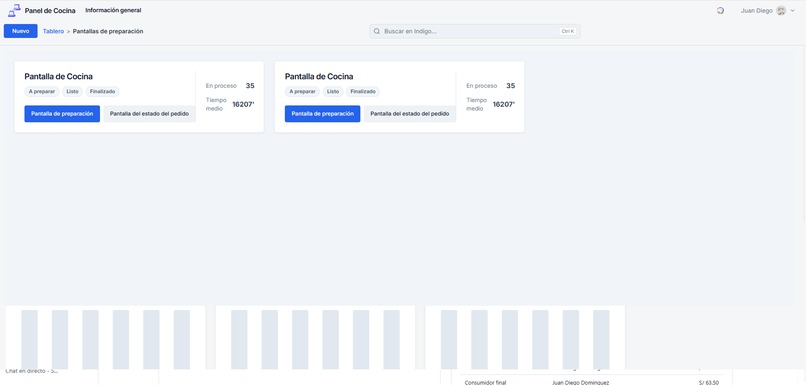Select the left Pantalla de Cocina card title
The height and width of the screenshot is (385, 806).
[x=59, y=77]
